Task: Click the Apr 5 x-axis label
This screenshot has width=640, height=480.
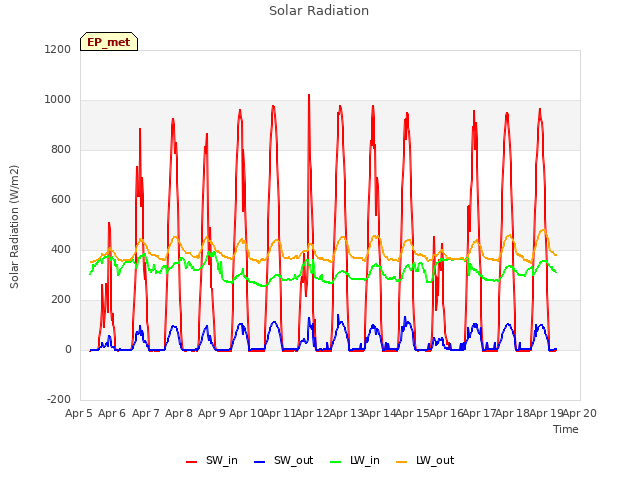Action: point(79,413)
